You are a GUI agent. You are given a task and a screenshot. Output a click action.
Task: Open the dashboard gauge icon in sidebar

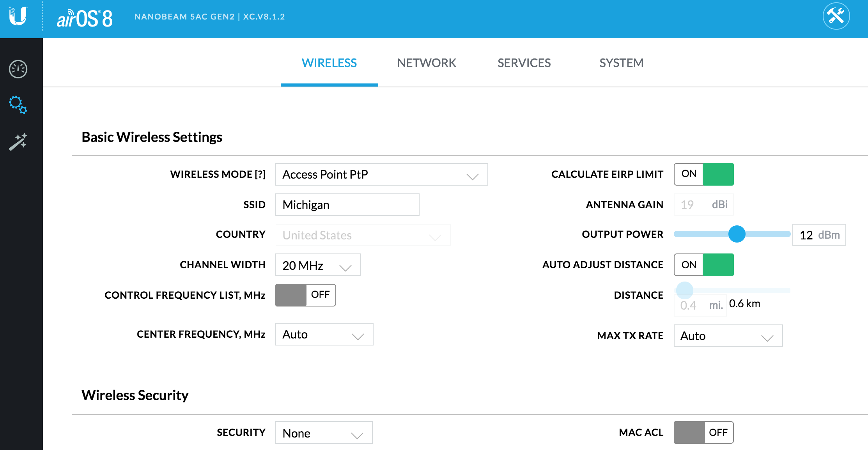pyautogui.click(x=18, y=69)
